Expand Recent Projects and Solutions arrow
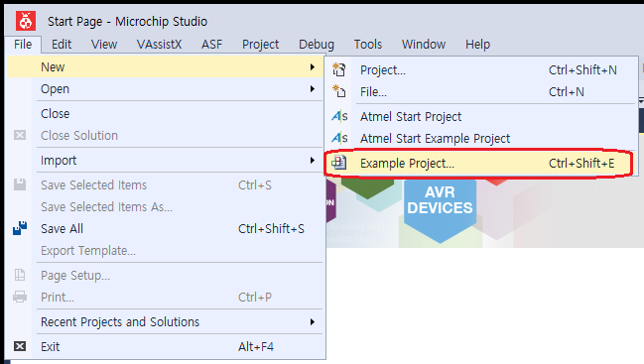 (x=313, y=321)
